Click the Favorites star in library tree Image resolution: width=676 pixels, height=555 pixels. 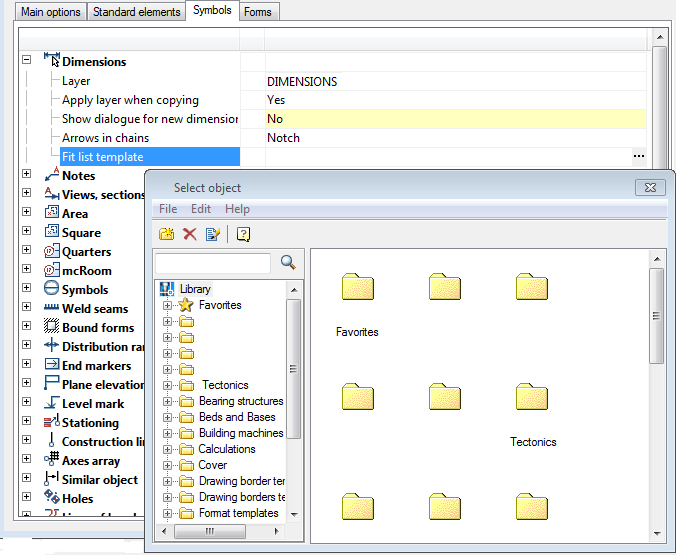[186, 305]
